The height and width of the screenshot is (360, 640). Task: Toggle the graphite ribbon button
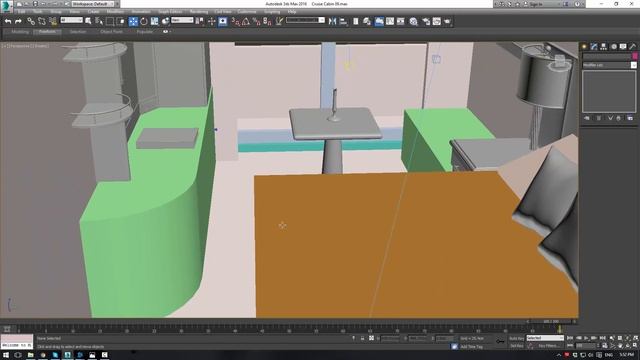379,21
